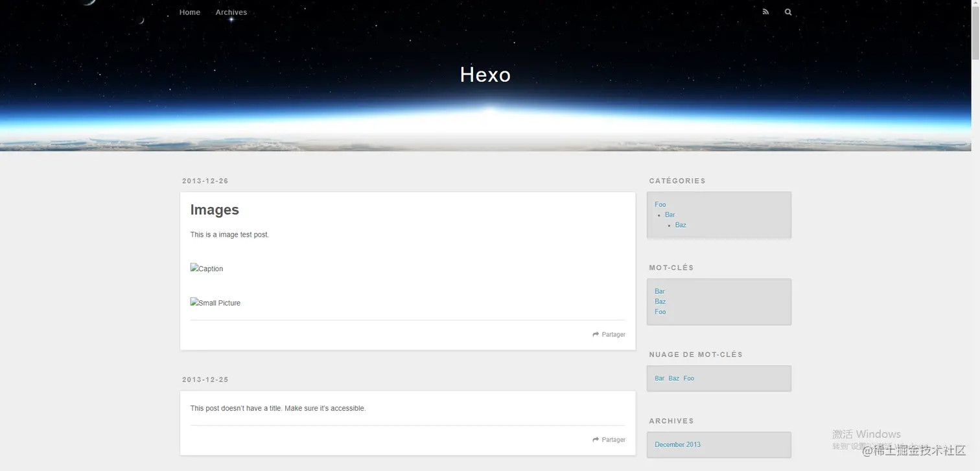Screen dimensions: 980x471
Task: Click the Hexo site title
Action: (x=485, y=74)
